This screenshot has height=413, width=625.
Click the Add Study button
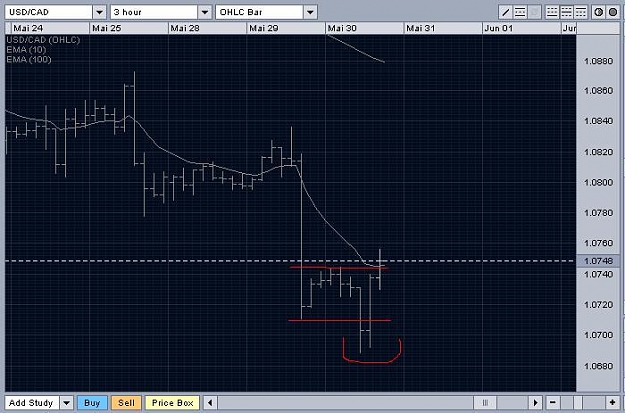[x=32, y=403]
